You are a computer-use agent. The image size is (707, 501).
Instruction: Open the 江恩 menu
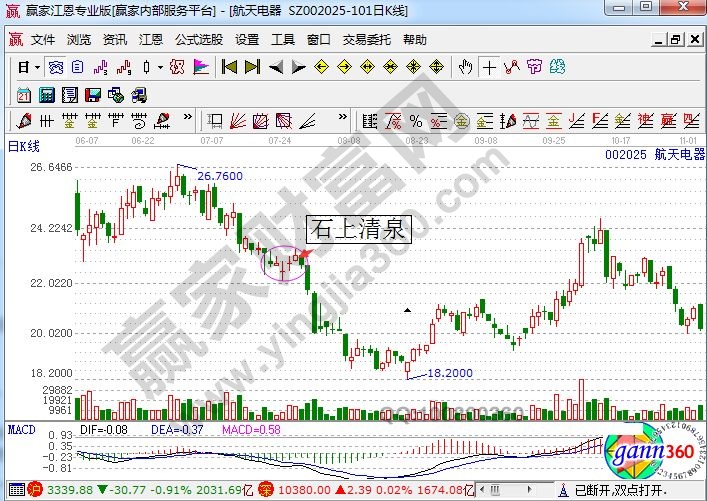pyautogui.click(x=151, y=40)
